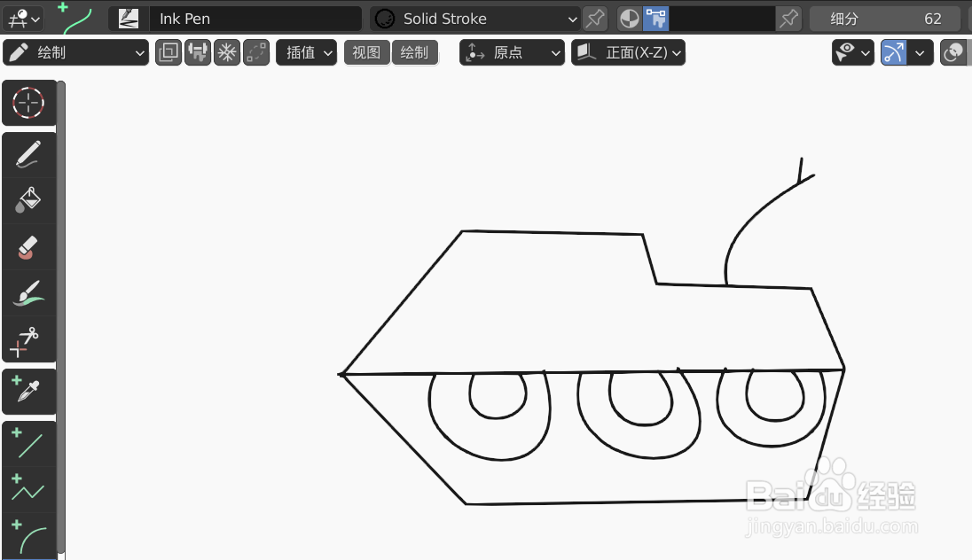Viewport: 972px width, 560px height.
Task: Open the 视图 menu
Action: point(366,52)
